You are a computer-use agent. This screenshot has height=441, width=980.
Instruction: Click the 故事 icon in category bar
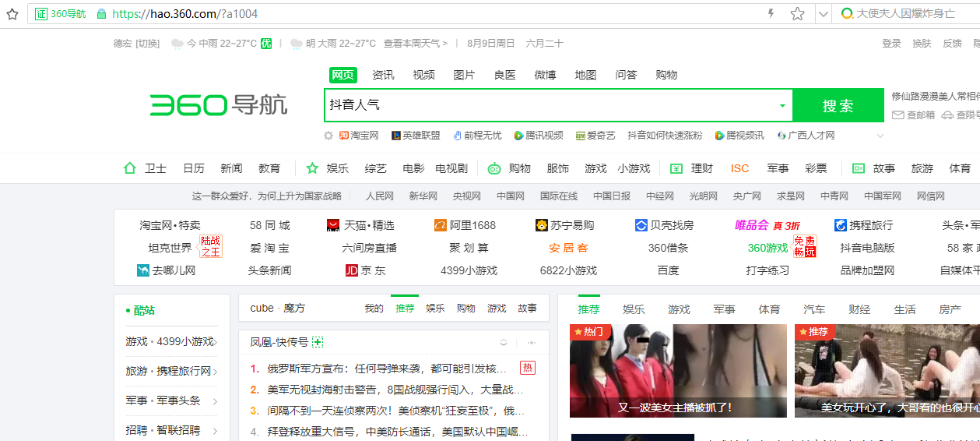click(x=859, y=168)
